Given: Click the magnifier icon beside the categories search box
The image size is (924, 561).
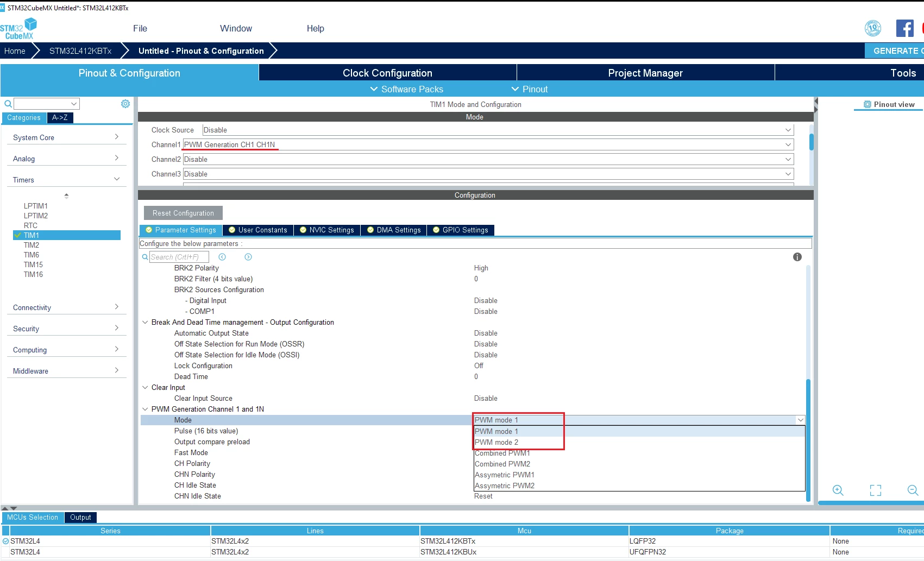Looking at the screenshot, I should click(8, 104).
